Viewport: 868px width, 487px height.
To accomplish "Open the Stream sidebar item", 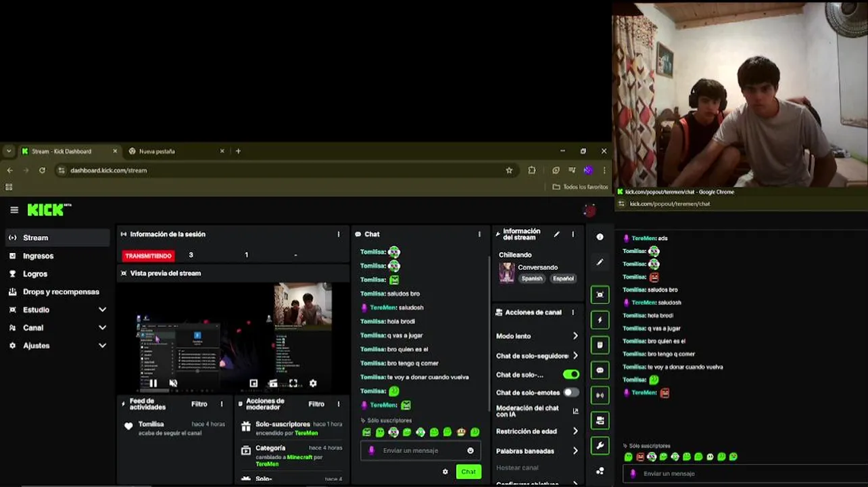I will click(57, 237).
